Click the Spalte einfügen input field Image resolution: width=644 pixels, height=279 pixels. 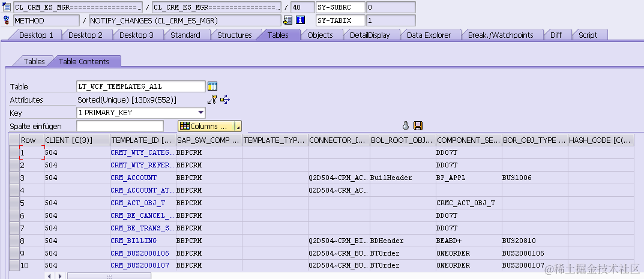pos(119,126)
